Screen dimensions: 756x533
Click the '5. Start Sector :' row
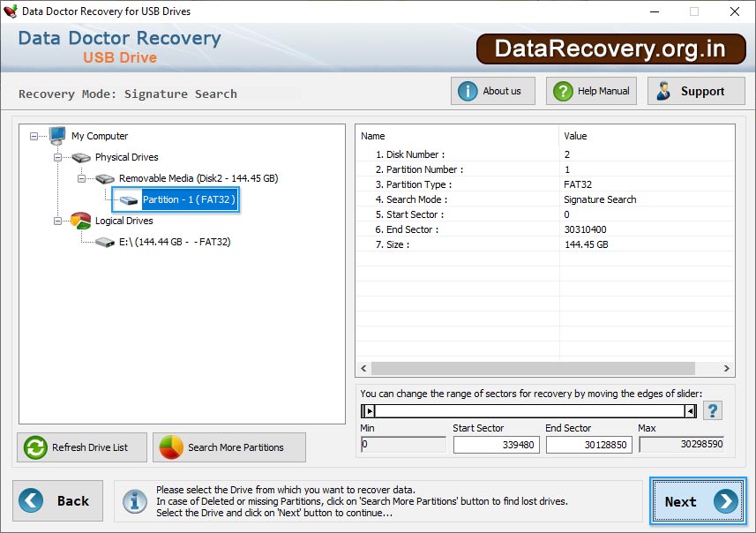545,214
